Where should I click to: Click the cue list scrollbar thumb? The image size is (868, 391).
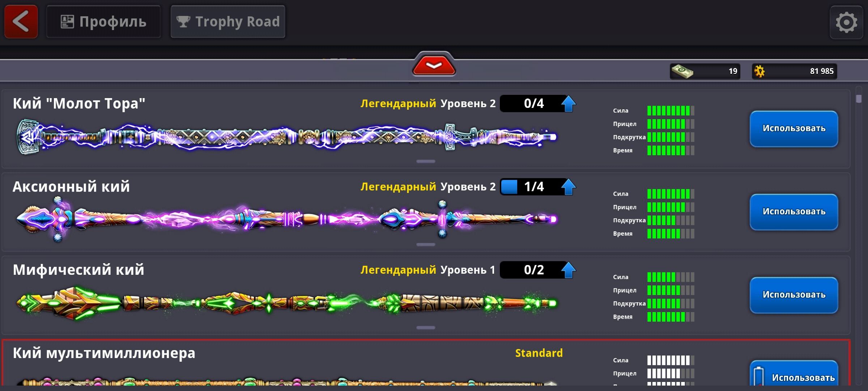(x=859, y=98)
